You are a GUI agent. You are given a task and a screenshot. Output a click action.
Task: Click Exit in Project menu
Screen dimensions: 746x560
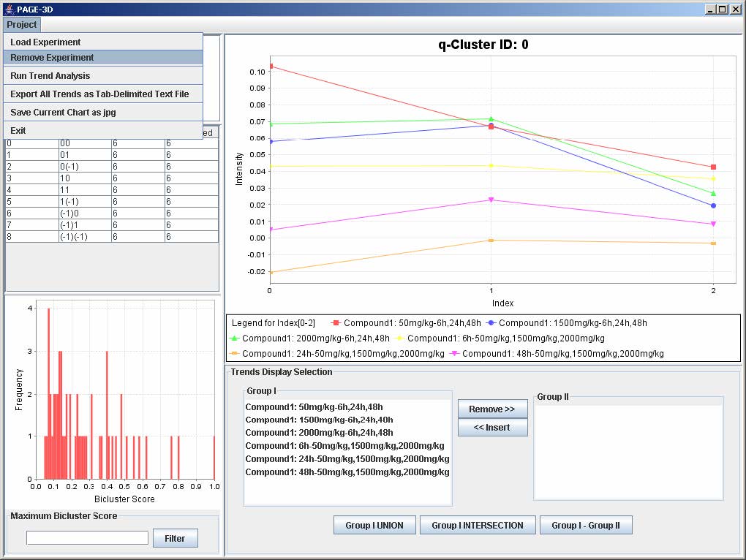(18, 131)
